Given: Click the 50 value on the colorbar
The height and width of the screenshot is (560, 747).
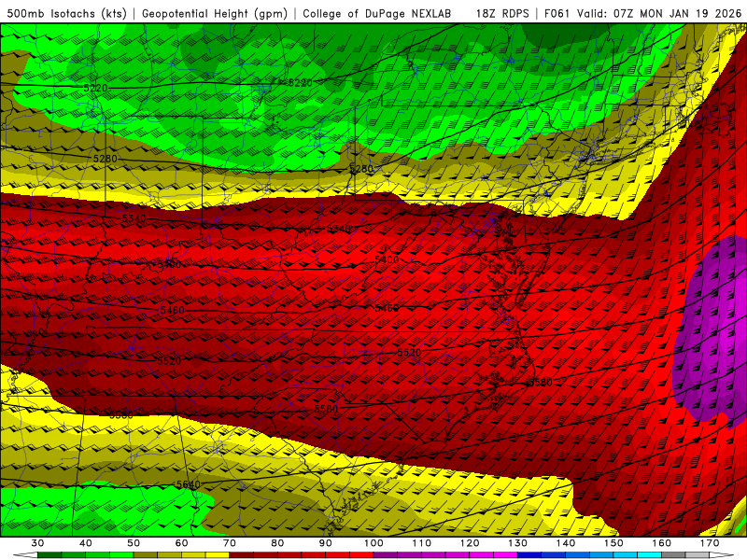Looking at the screenshot, I should coord(134,543).
